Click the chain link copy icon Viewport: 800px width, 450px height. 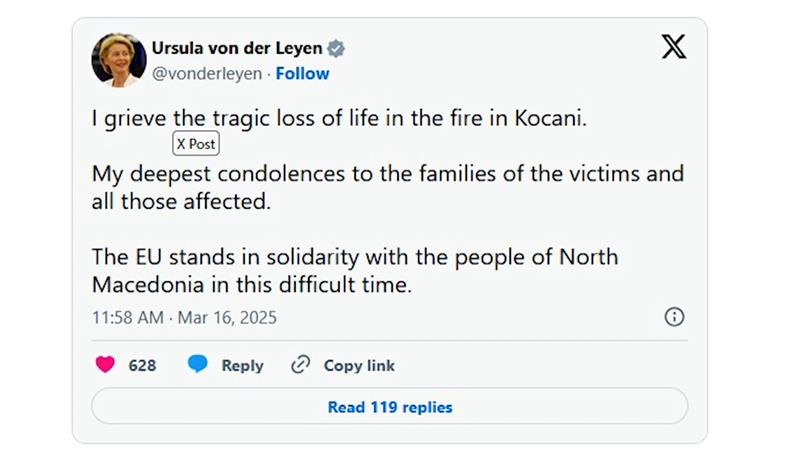pos(301,365)
